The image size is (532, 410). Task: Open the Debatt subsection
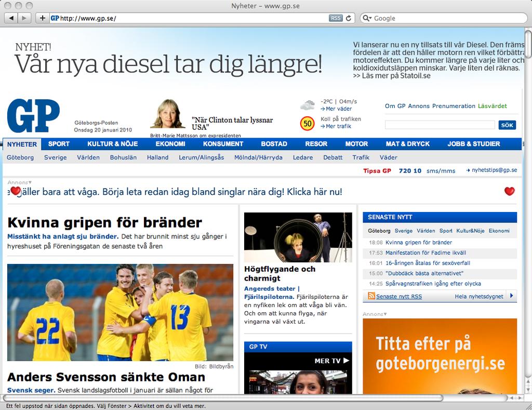coord(333,157)
